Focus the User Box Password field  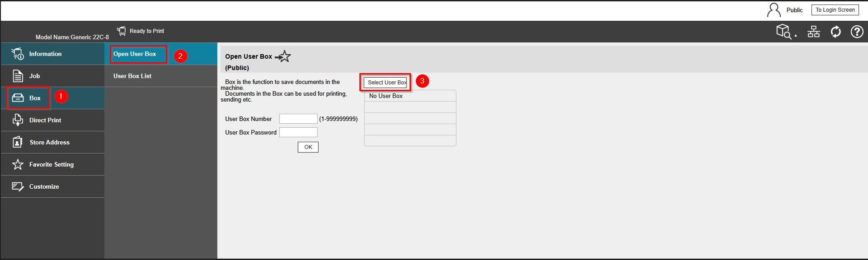(x=298, y=132)
